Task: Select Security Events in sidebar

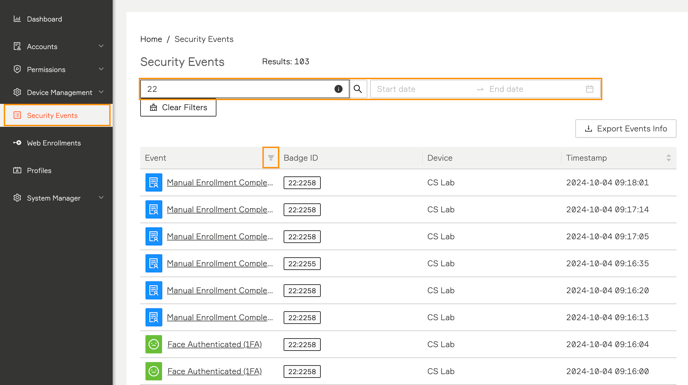Action: (x=57, y=115)
